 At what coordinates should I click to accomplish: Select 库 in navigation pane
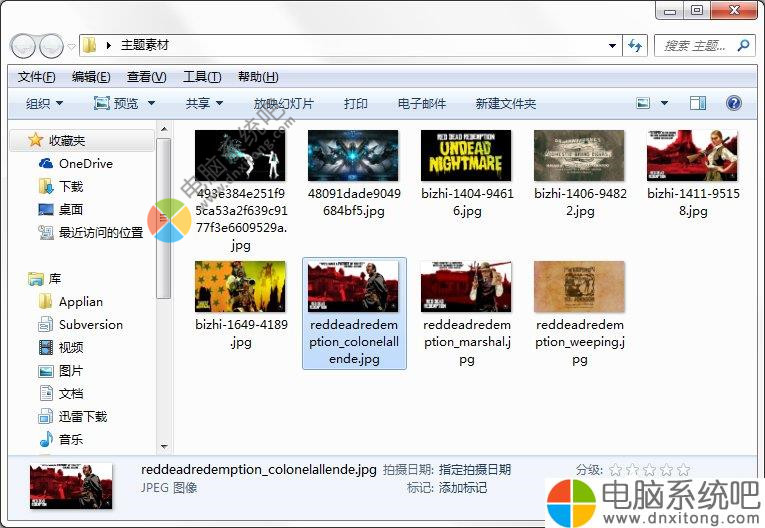pyautogui.click(x=45, y=279)
